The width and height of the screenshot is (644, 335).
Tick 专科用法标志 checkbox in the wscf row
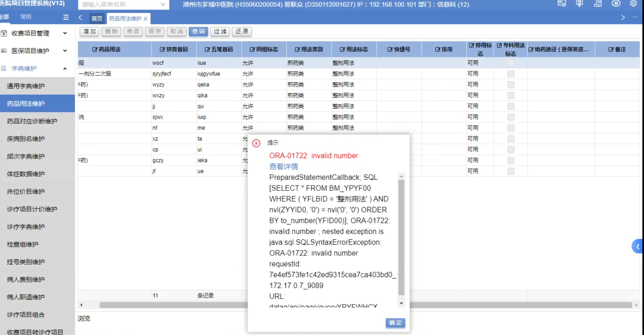(x=511, y=63)
